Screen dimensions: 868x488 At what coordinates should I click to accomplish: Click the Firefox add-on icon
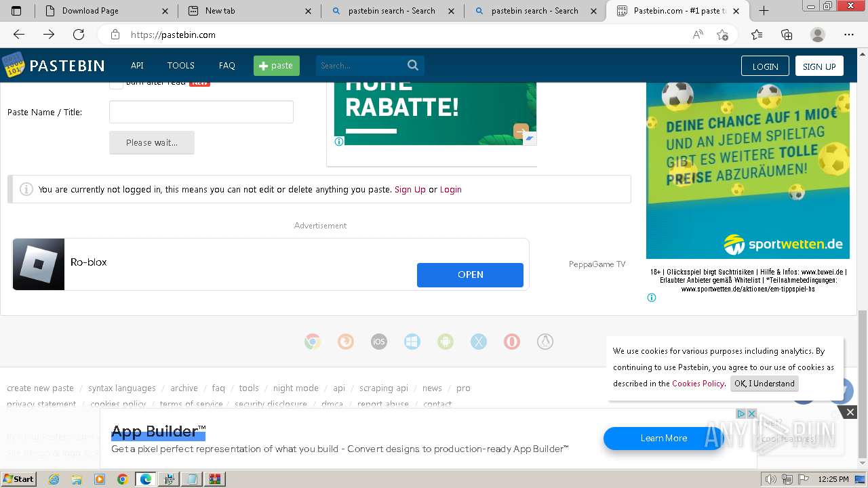(346, 342)
